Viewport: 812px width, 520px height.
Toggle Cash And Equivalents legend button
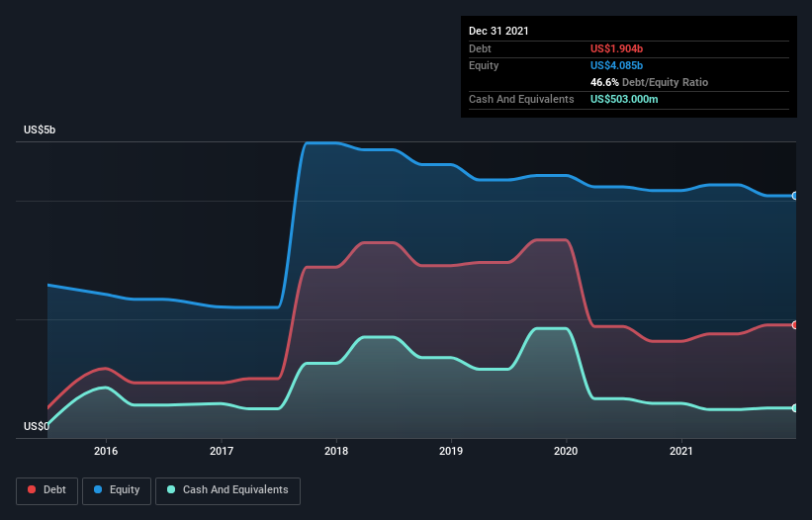coord(227,490)
